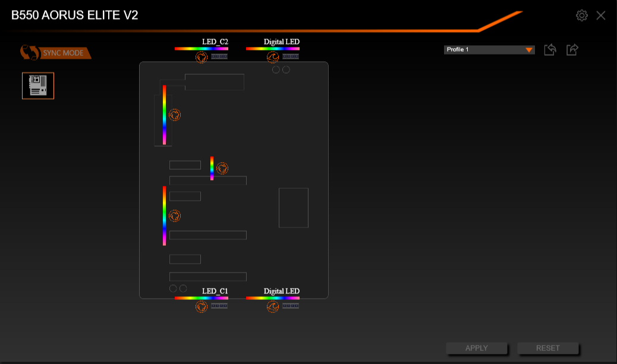Select the tall vertical rainbow strip beside PCIe slots

[165, 216]
